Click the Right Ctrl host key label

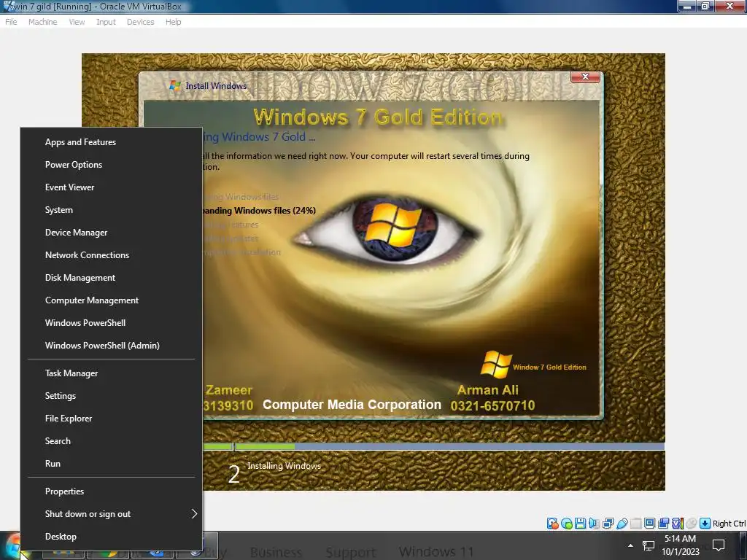click(x=729, y=524)
